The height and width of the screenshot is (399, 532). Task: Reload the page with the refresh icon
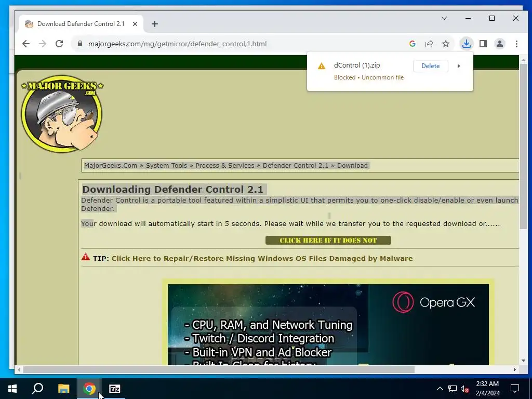click(59, 44)
